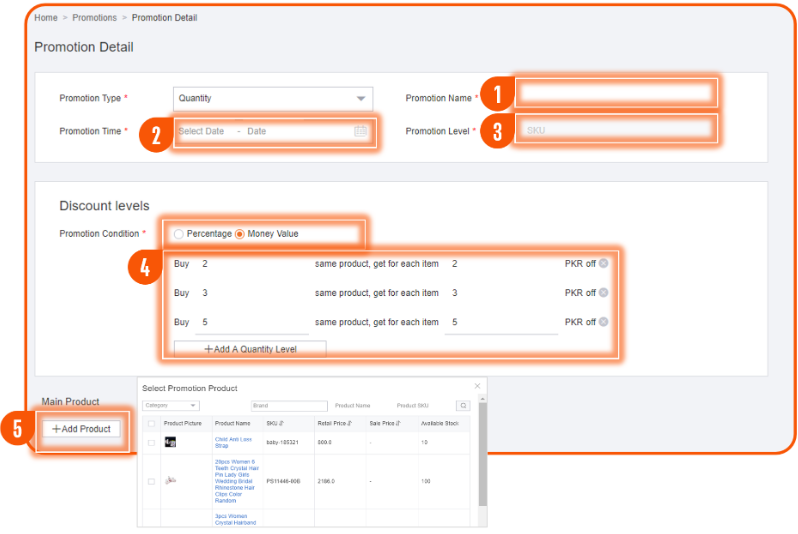Image resolution: width=798 pixels, height=534 pixels.
Task: Check the Child Anti Loss Strap product
Action: point(151,442)
